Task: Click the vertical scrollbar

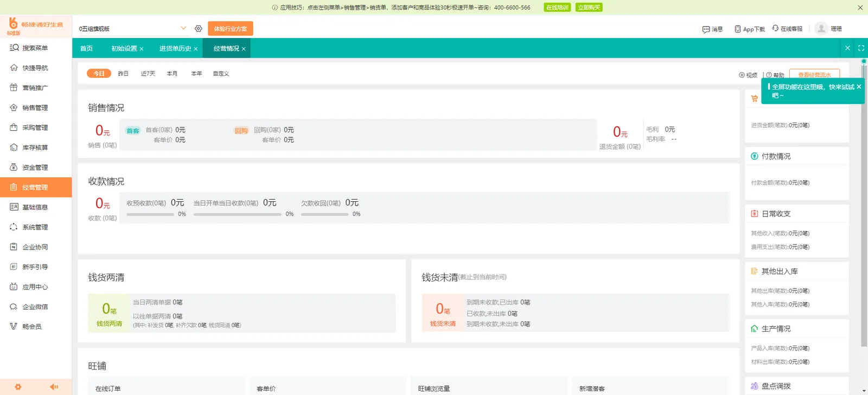Action: [864, 205]
